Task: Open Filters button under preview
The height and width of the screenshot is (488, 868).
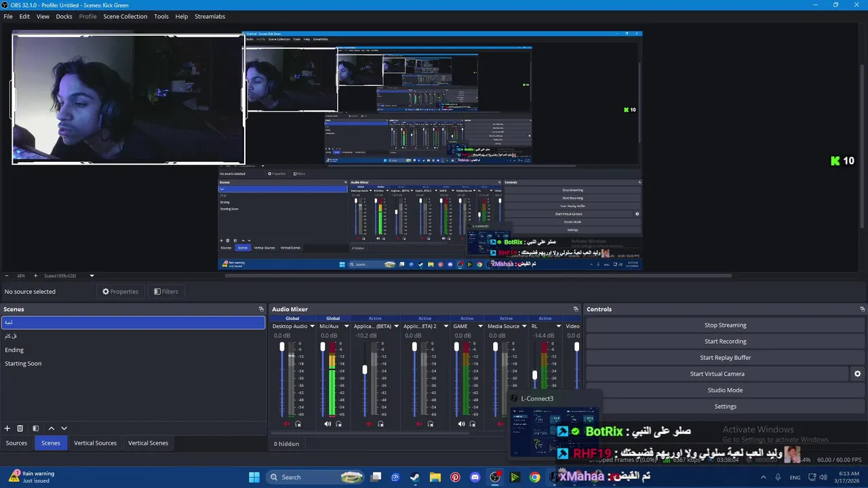Action: click(165, 291)
